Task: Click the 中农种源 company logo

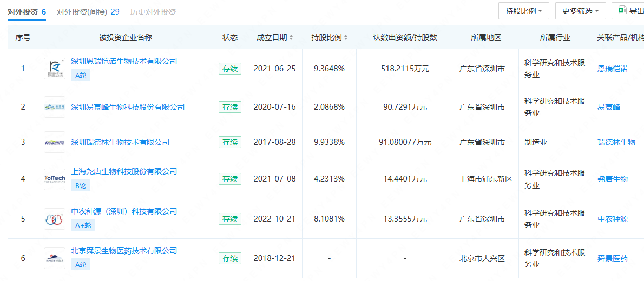Action: click(55, 219)
